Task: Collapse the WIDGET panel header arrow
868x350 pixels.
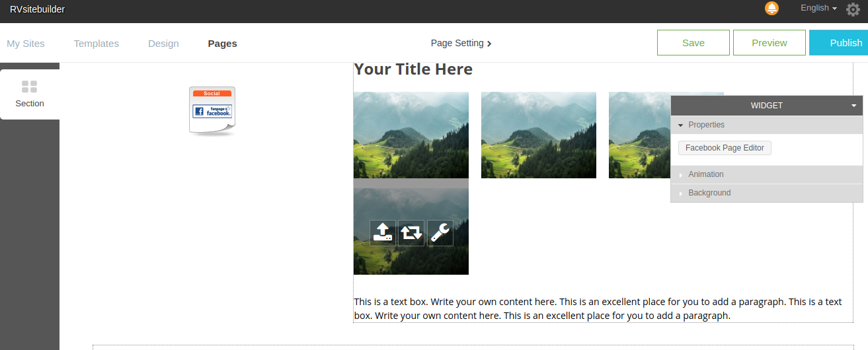Action: coord(853,106)
